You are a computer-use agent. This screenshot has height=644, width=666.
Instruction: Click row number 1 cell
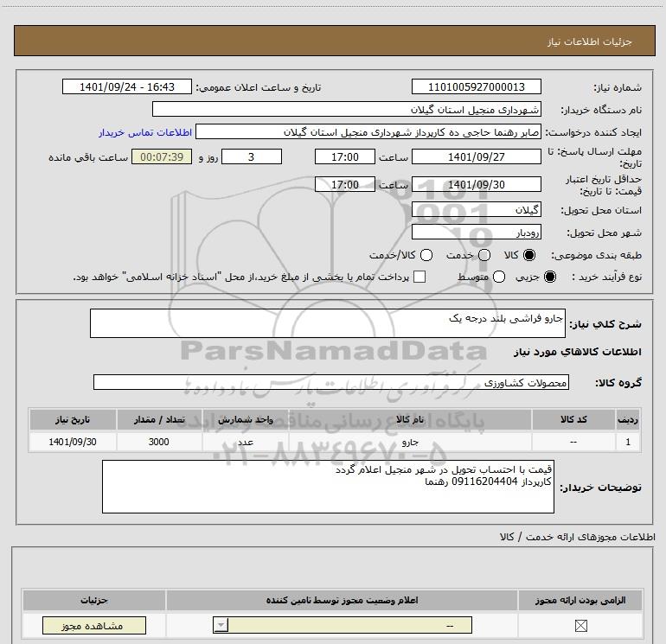(x=628, y=442)
